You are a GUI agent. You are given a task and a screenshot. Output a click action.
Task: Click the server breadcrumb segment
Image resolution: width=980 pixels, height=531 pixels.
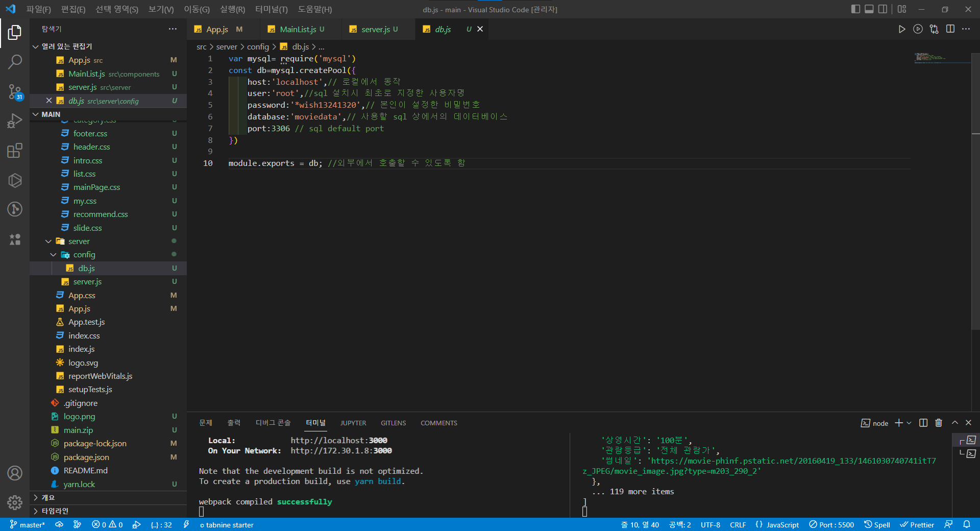pos(227,46)
